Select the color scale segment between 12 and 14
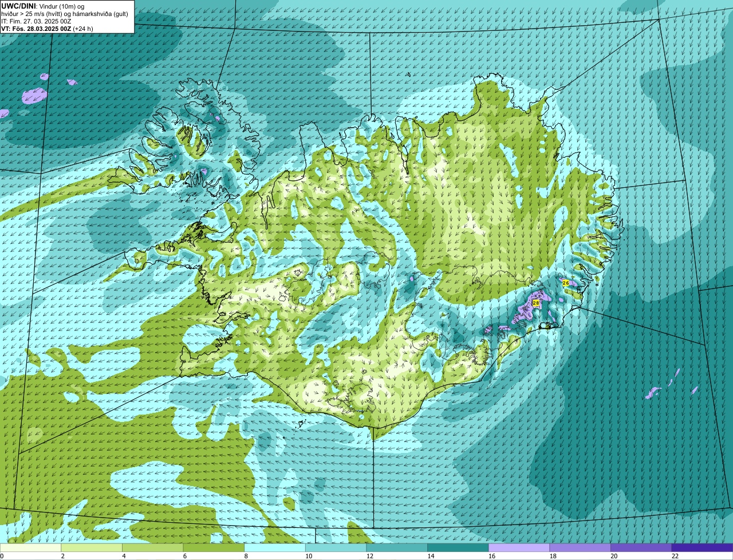Viewport: 733px width, 560px height. 397,547
